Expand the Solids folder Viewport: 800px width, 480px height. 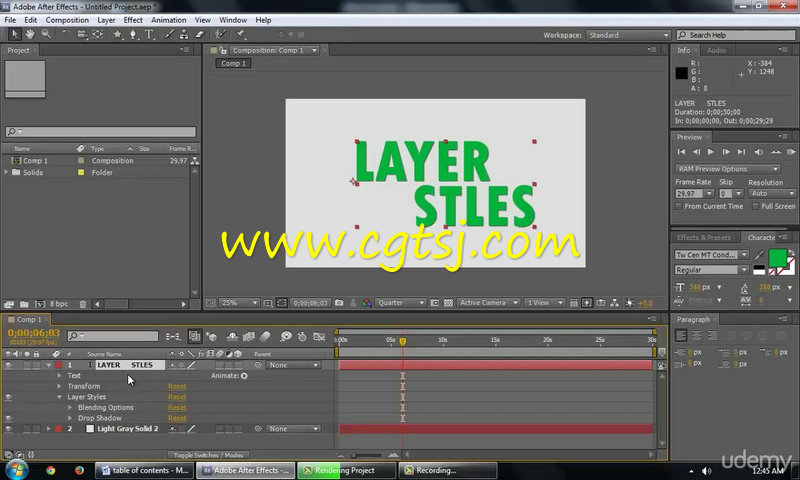pos(7,172)
